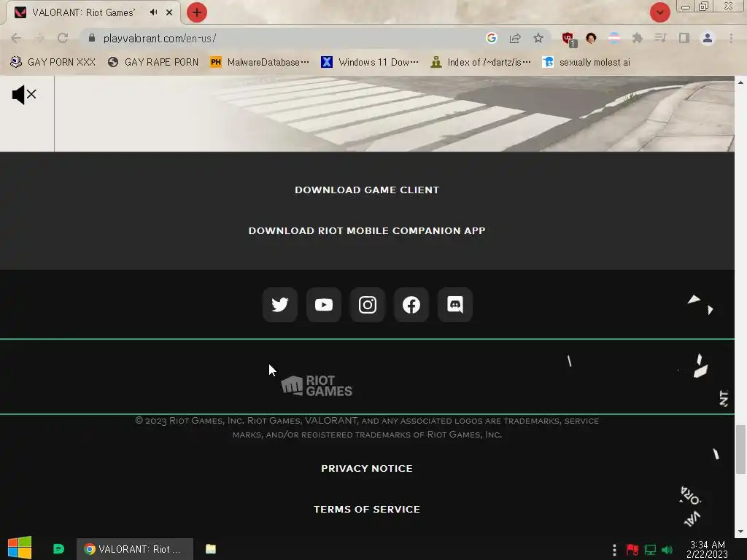Go forward with the forward arrow
Image resolution: width=747 pixels, height=560 pixels.
[x=39, y=38]
